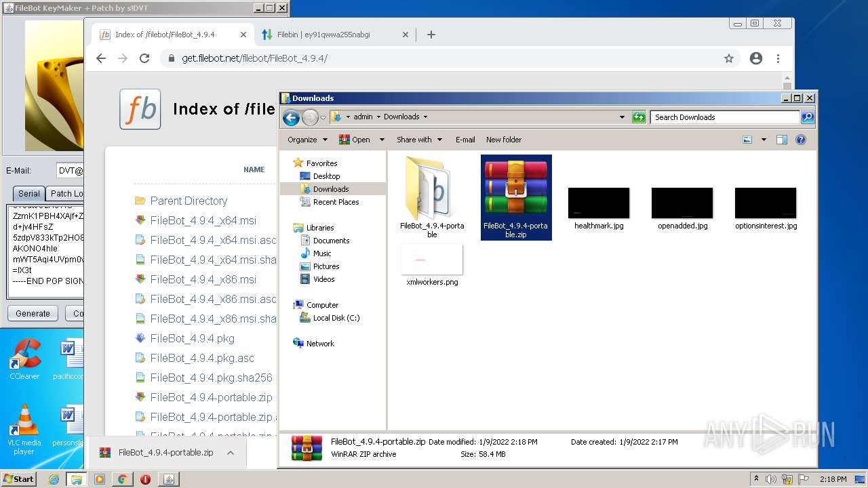The image size is (868, 488).
Task: Expand download item options chevron
Action: point(231,453)
